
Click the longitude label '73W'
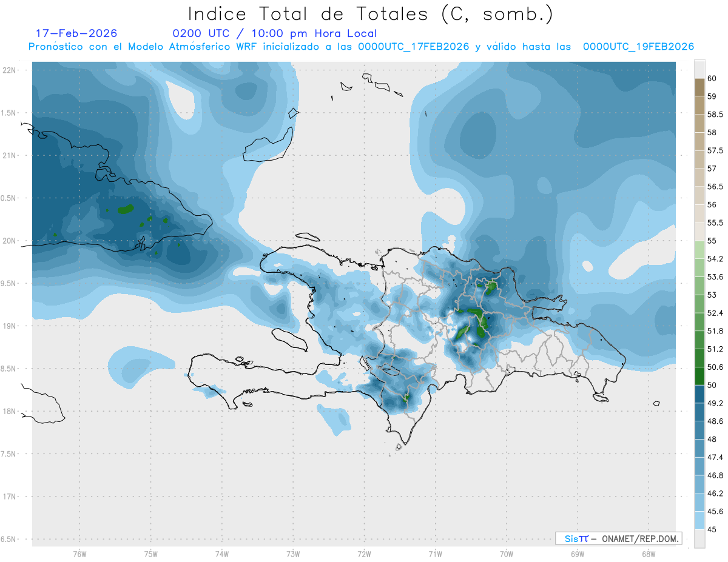293,554
